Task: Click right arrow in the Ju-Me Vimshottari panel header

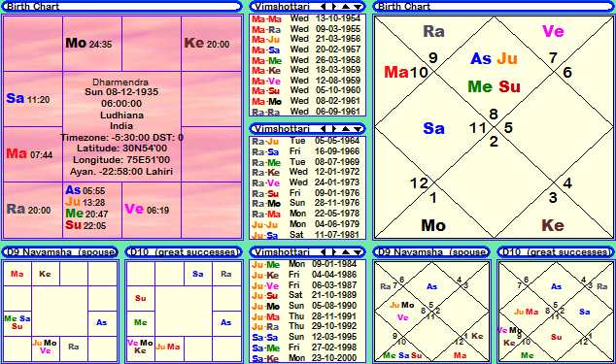Action: (x=334, y=252)
